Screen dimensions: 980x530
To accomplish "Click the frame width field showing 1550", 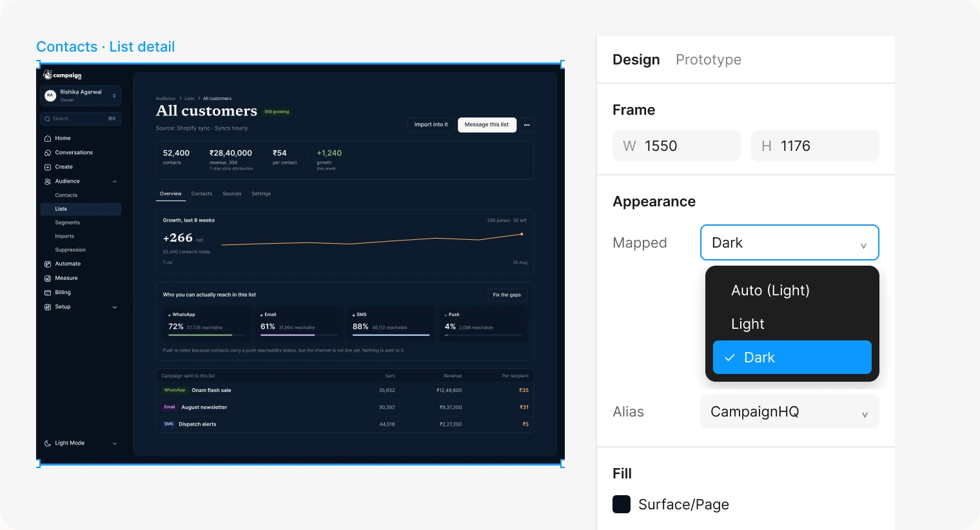I will 676,146.
